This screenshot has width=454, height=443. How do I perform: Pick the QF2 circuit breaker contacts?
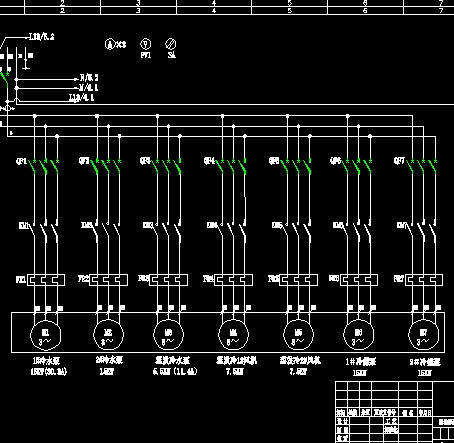click(x=106, y=166)
